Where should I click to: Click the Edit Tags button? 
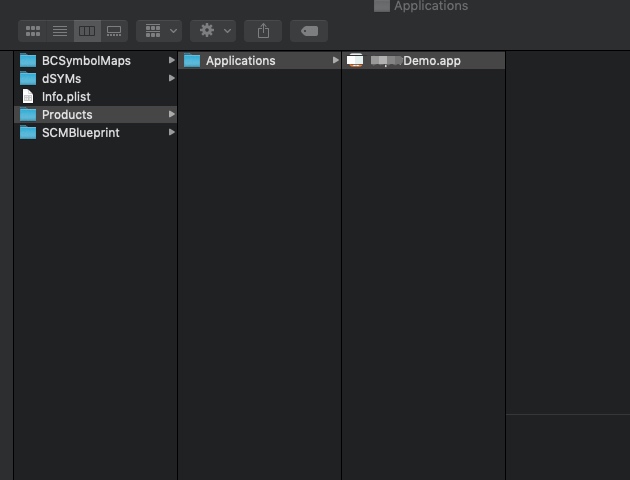pos(309,31)
